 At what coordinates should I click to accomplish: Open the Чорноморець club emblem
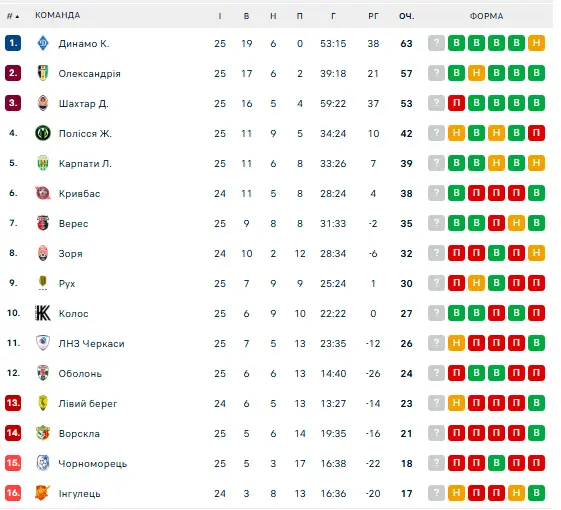[x=43, y=463]
